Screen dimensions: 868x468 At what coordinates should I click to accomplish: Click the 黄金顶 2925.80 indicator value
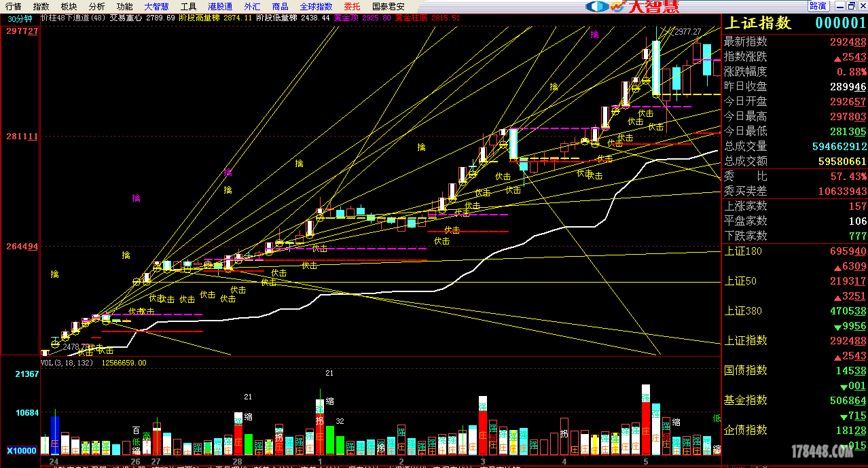362,18
